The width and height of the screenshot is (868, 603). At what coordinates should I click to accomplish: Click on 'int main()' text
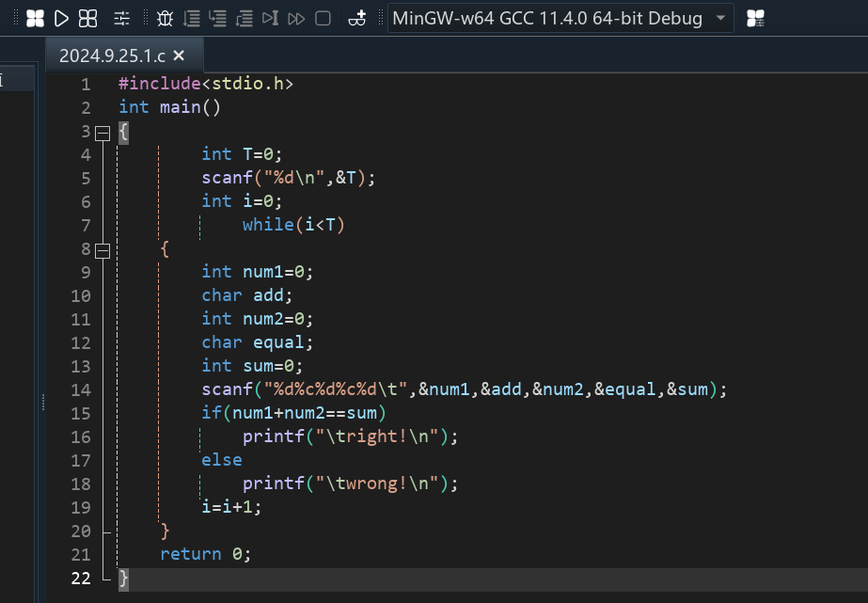(x=170, y=107)
